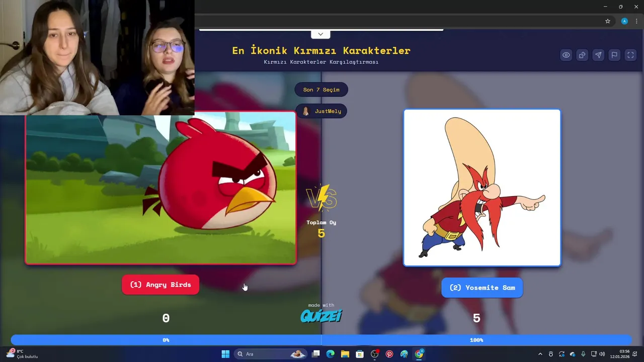Vote for (2) Yosemite Sam button

tap(482, 288)
